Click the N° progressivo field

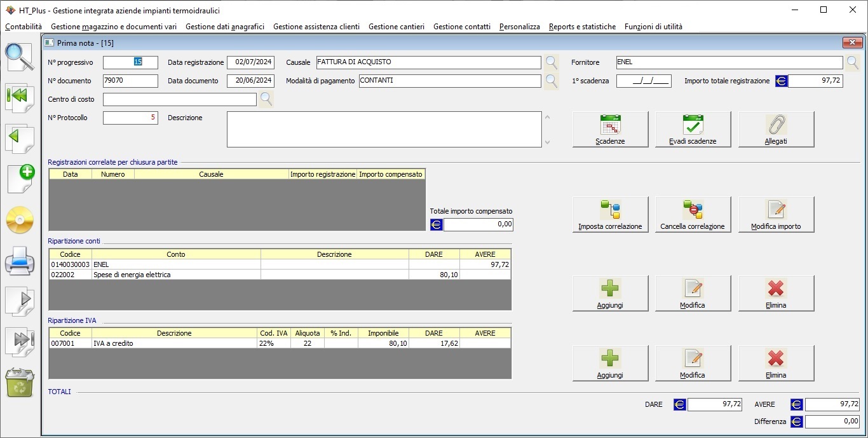pos(130,62)
